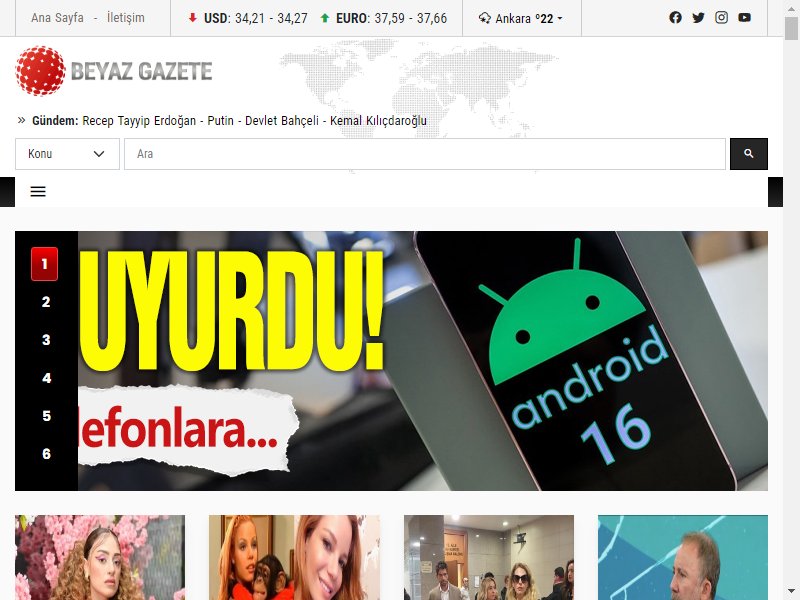Open the YouTube social icon
The image size is (800, 600).
[x=744, y=18]
